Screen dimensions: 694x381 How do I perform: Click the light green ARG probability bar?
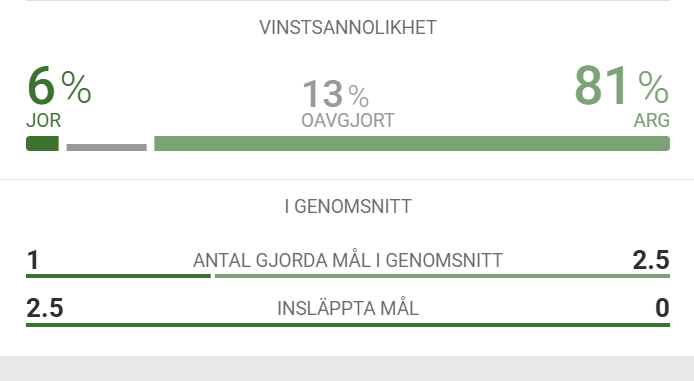pyautogui.click(x=412, y=143)
